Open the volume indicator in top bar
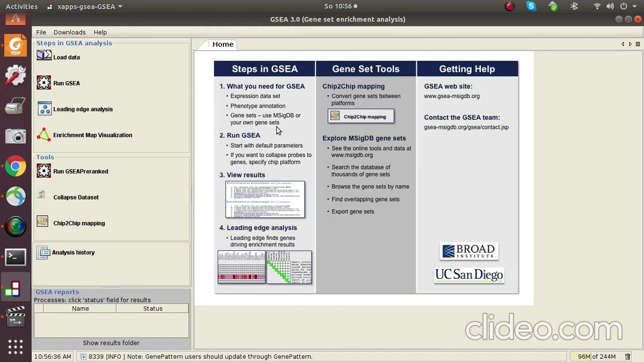 click(x=610, y=6)
